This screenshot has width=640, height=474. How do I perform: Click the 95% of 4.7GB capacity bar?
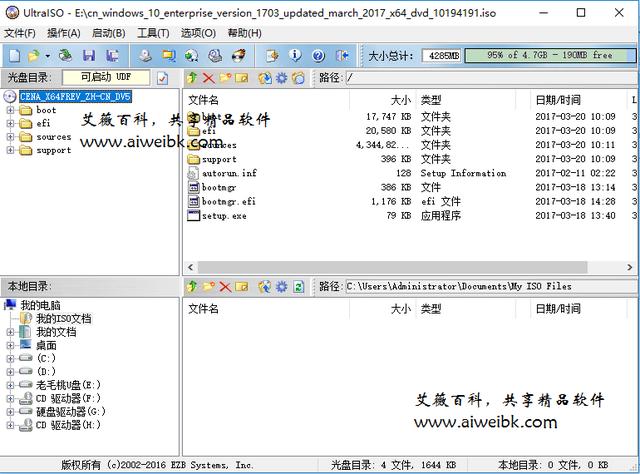pos(549,55)
